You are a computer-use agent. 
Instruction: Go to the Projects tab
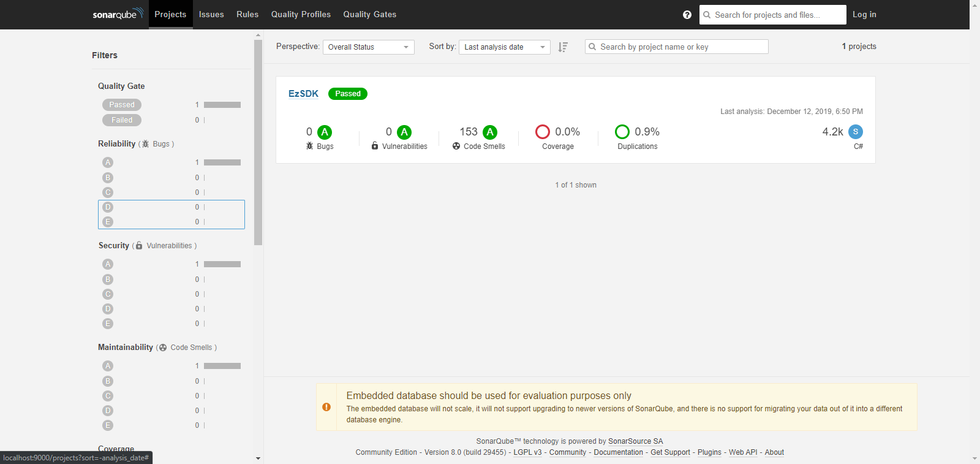pyautogui.click(x=170, y=14)
